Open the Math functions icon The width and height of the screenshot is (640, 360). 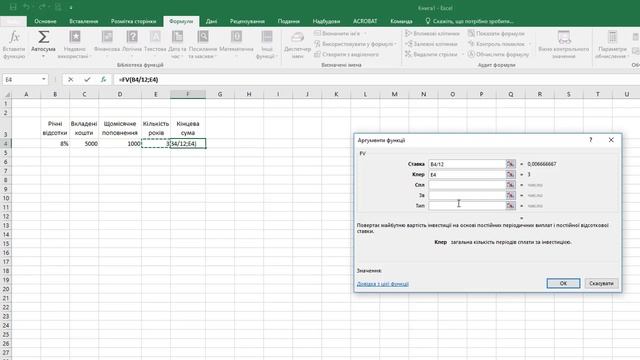236,37
